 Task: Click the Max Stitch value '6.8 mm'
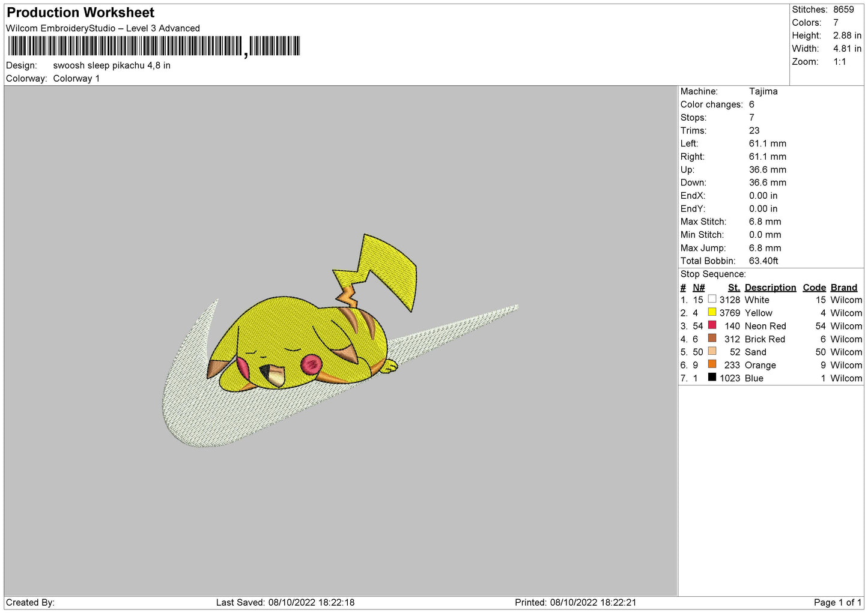[x=765, y=222]
